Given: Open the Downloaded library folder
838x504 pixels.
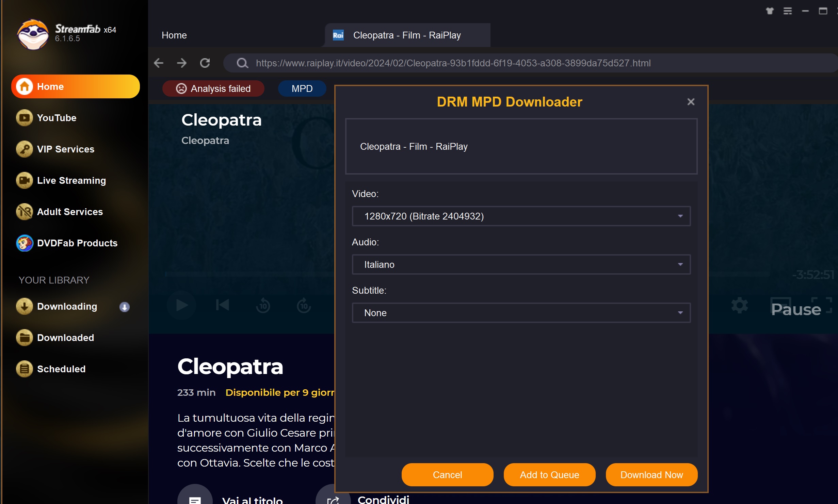Looking at the screenshot, I should 65,338.
